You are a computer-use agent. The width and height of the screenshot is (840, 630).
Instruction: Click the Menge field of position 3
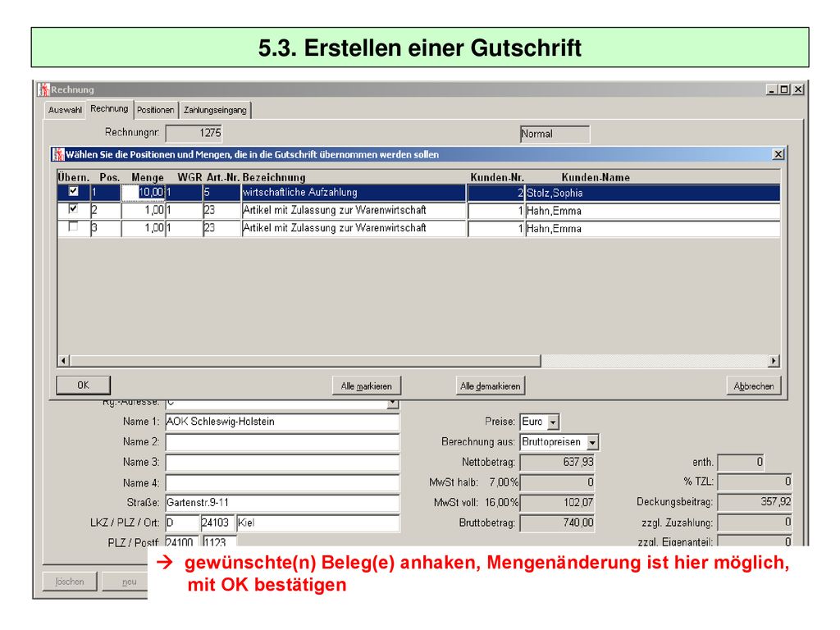point(143,228)
